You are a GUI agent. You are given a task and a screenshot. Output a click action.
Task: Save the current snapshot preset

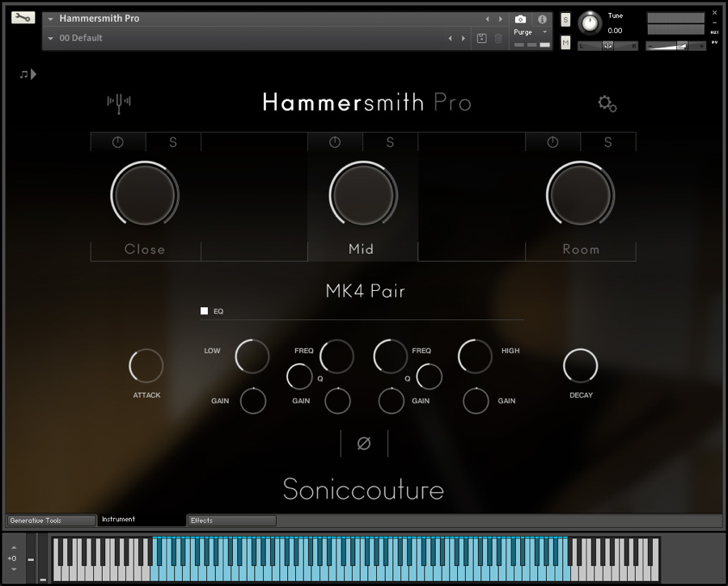click(482, 39)
